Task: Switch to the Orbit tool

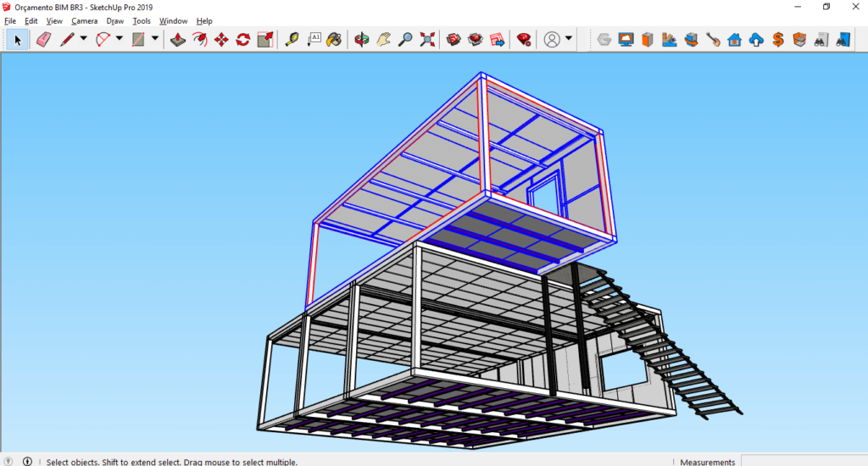Action: pos(362,39)
